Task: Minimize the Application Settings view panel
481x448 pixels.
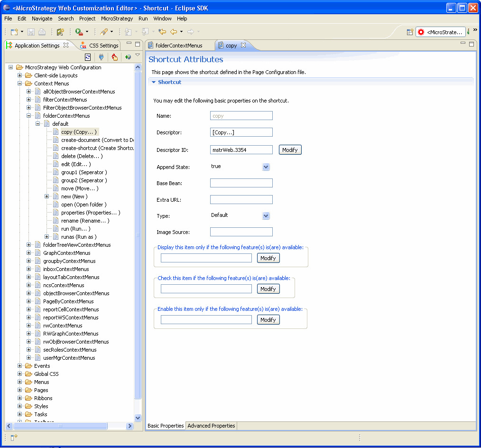Action: point(129,44)
